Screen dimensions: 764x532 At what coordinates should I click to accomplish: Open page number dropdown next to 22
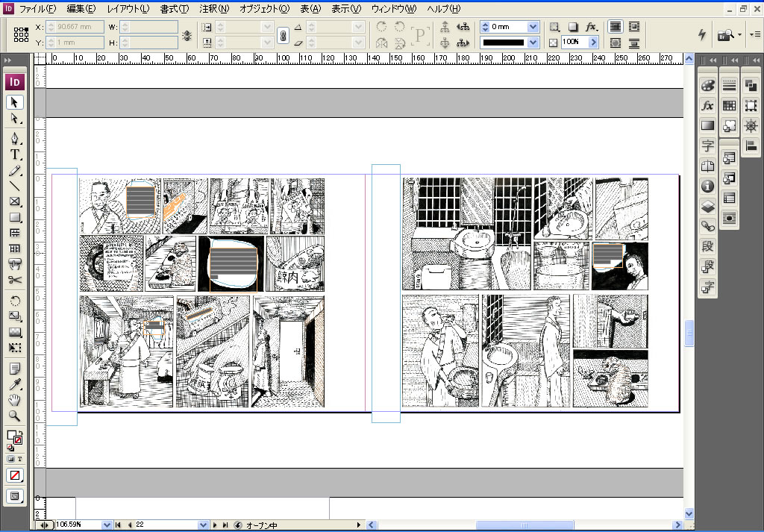point(204,525)
